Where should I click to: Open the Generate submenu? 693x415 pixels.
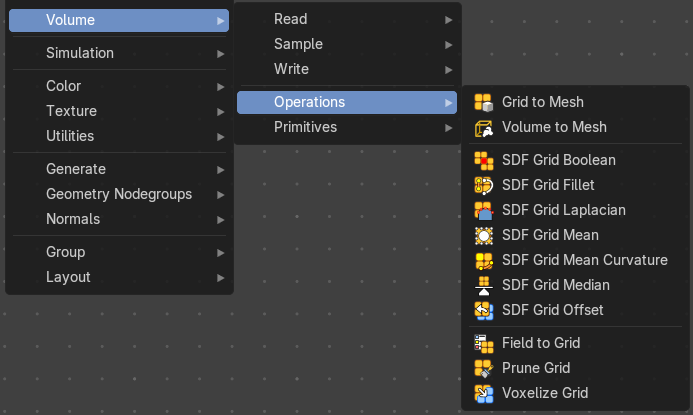click(119, 169)
